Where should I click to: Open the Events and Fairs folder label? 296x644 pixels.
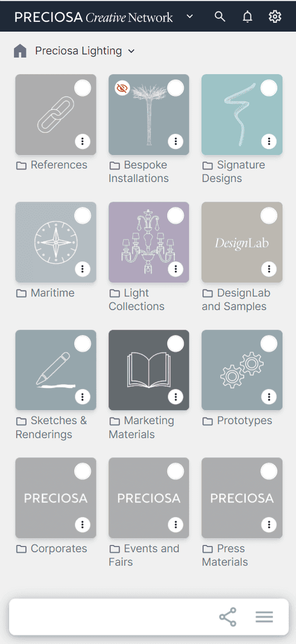pyautogui.click(x=144, y=555)
